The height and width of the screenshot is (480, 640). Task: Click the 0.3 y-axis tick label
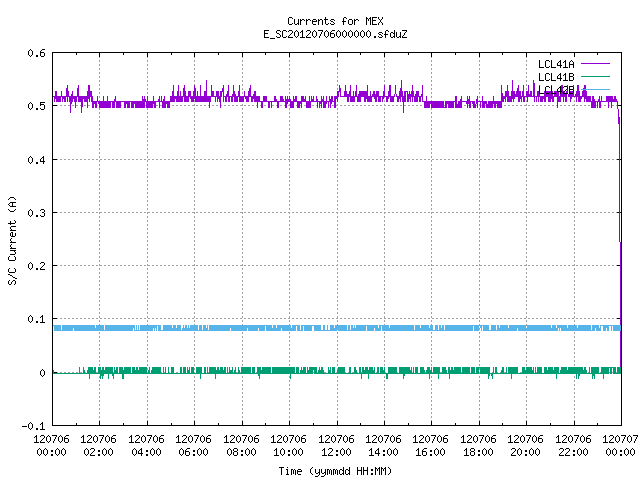(36, 213)
